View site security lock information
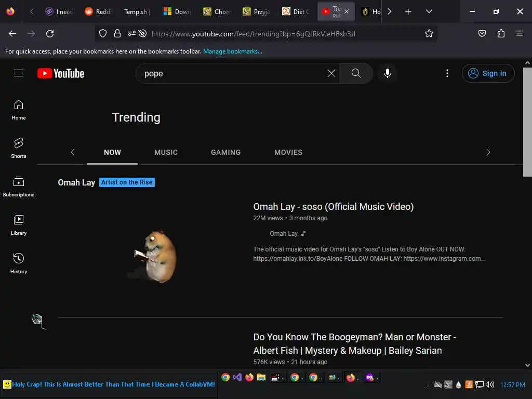Viewport: 532px width, 399px height. tap(117, 33)
